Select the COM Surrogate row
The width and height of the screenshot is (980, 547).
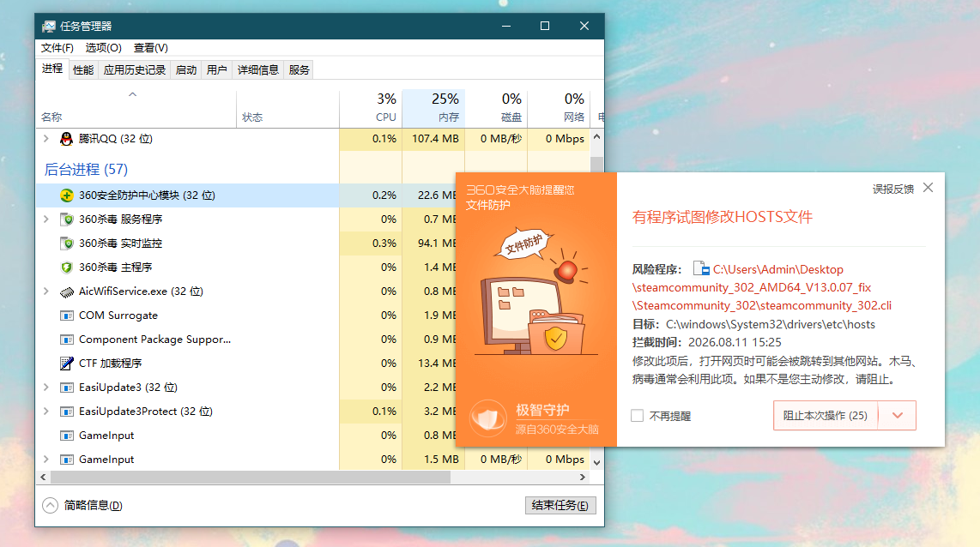pos(247,316)
